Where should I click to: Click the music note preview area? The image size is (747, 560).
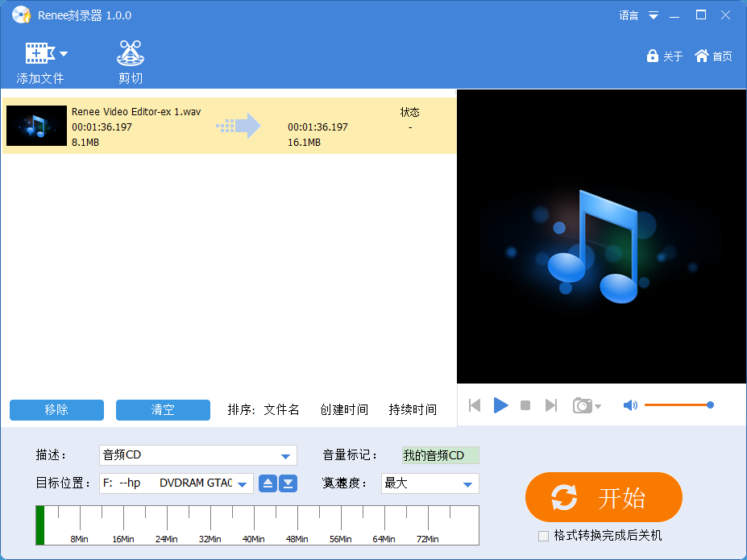tap(601, 236)
